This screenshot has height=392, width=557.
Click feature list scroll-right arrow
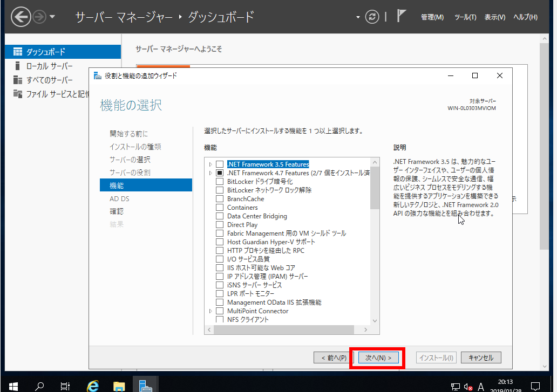[x=366, y=330]
